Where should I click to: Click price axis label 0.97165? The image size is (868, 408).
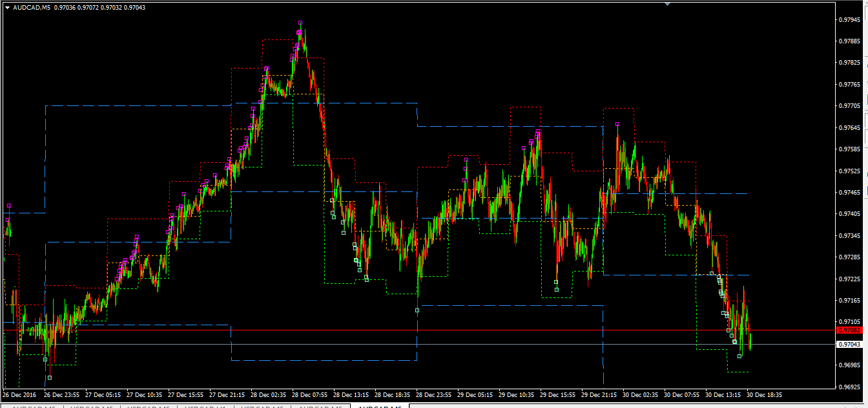point(849,301)
